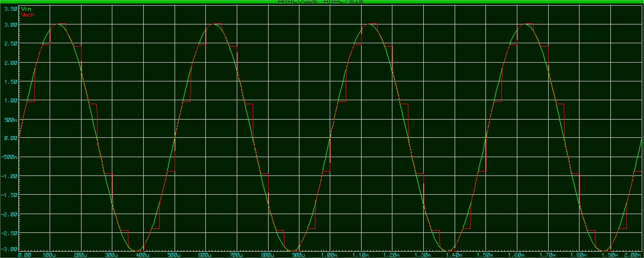This screenshot has width=644, height=258.
Task: Select the red Vech trace label
Action: [x=27, y=15]
